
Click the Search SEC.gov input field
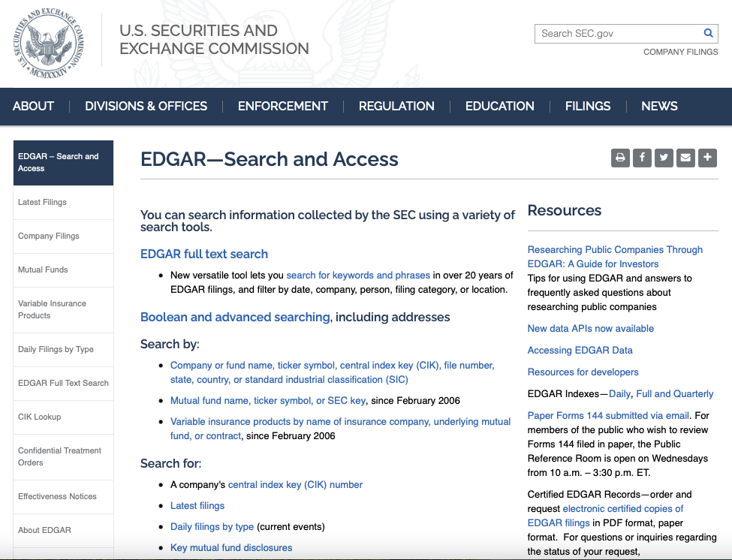619,33
